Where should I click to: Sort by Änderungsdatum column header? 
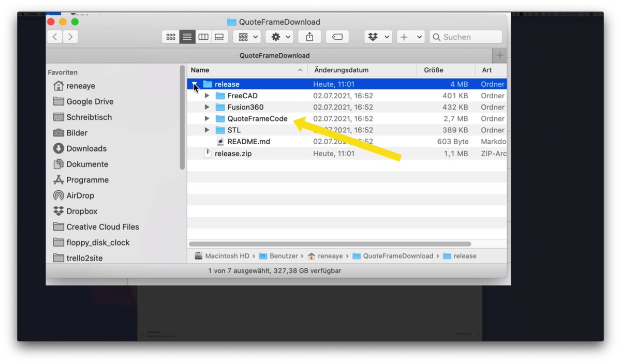pyautogui.click(x=362, y=70)
